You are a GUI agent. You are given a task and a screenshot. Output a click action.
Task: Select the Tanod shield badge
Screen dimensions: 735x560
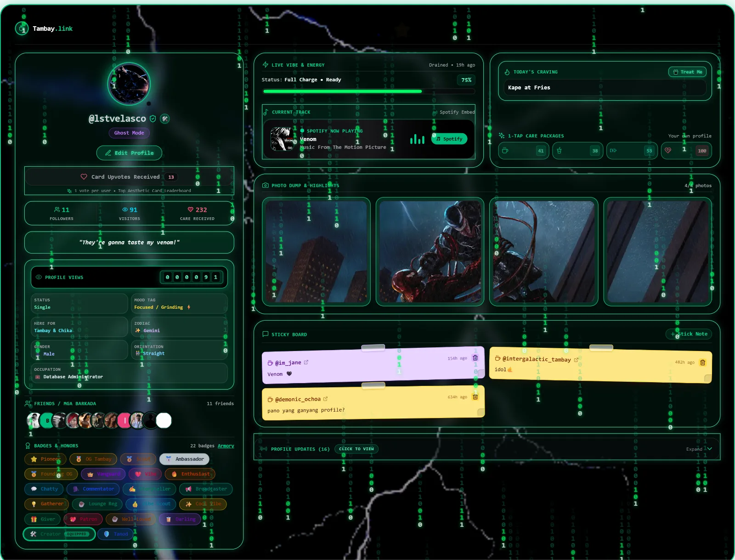tap(116, 534)
